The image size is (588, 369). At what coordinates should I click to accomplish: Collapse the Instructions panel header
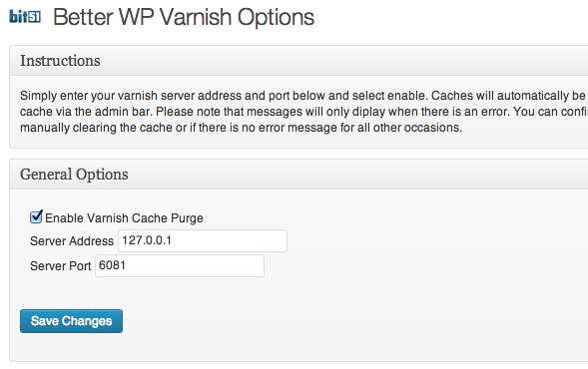[x=298, y=61]
